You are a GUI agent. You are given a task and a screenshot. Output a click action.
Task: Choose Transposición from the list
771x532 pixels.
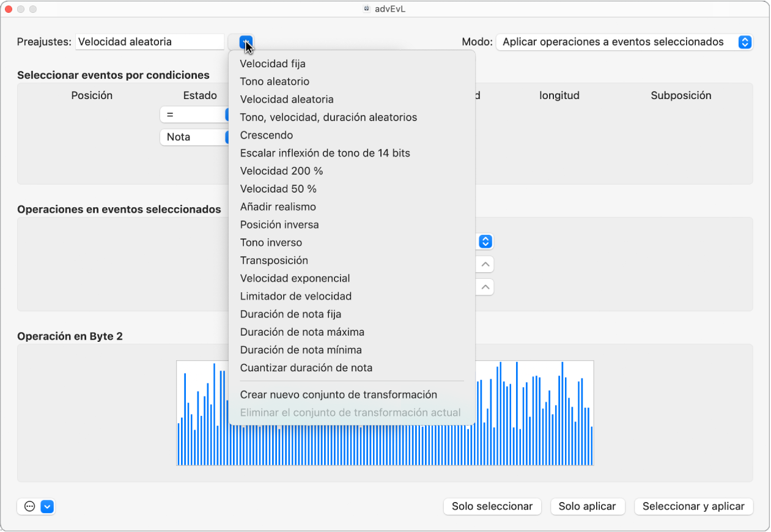coord(274,260)
